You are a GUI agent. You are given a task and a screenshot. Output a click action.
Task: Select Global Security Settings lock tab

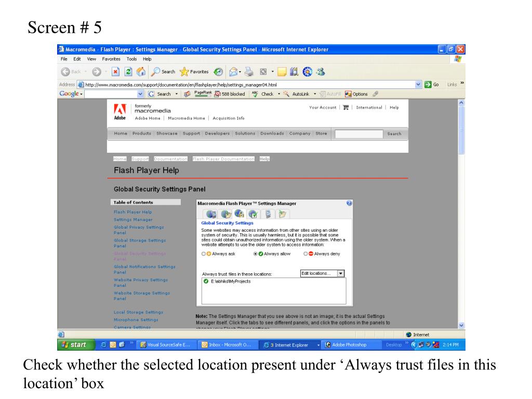(x=239, y=214)
